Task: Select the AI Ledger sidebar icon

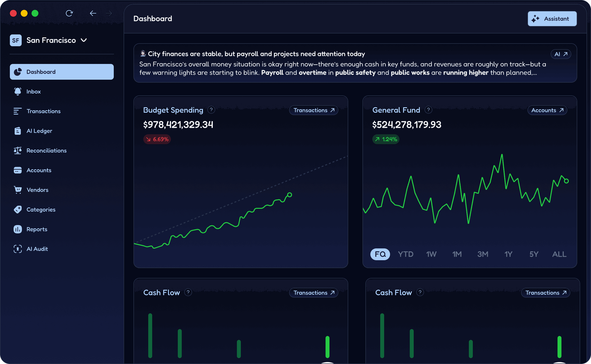Action: coord(17,131)
